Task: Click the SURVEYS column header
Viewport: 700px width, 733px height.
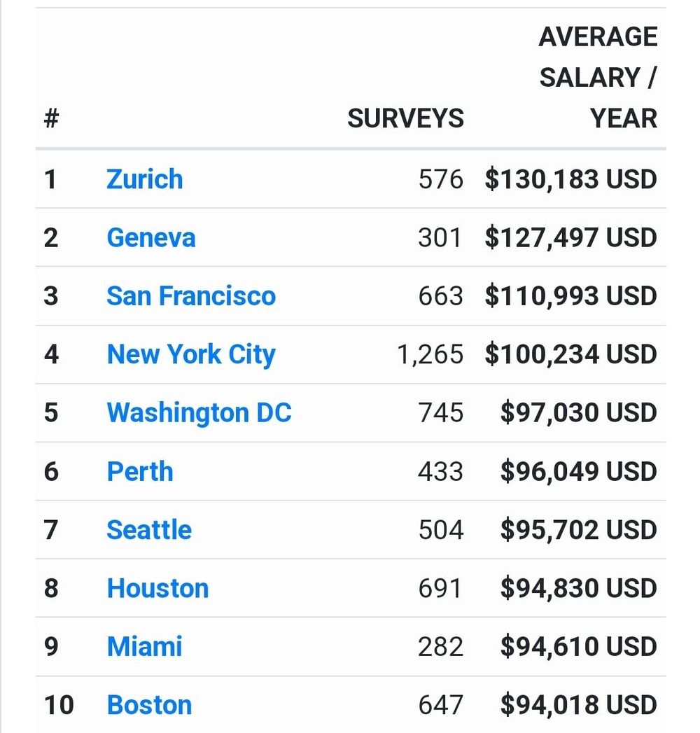Action: 405,118
